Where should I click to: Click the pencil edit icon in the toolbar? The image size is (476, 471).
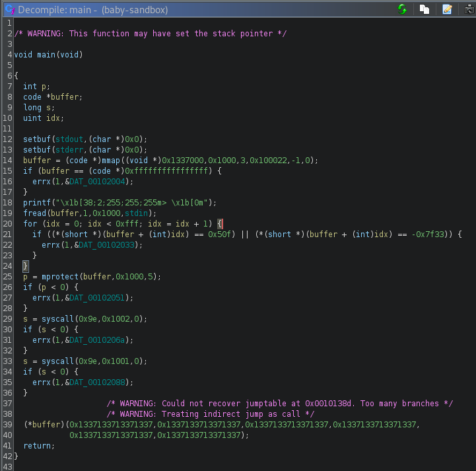tap(448, 9)
